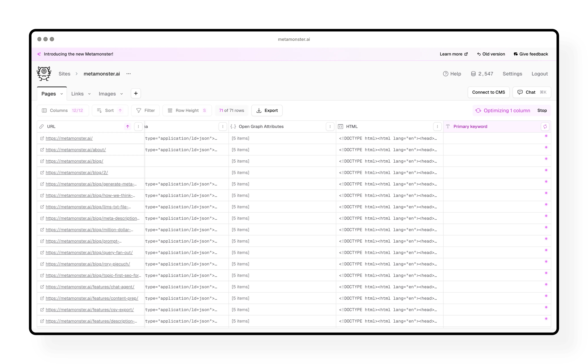Expand the Links tab dropdown chevron
The width and height of the screenshot is (588, 364).
[89, 94]
